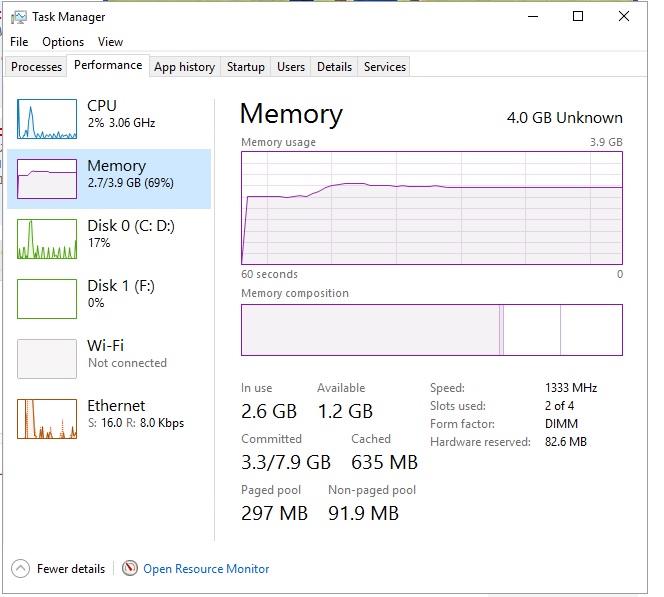Click the Fewer details label
Viewport: 664px width, 597px height.
71,569
